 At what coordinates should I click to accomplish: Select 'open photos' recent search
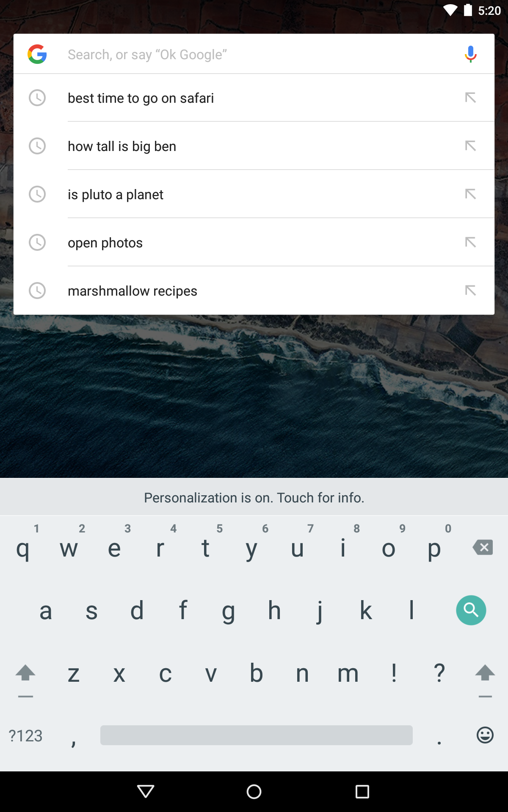click(x=254, y=242)
